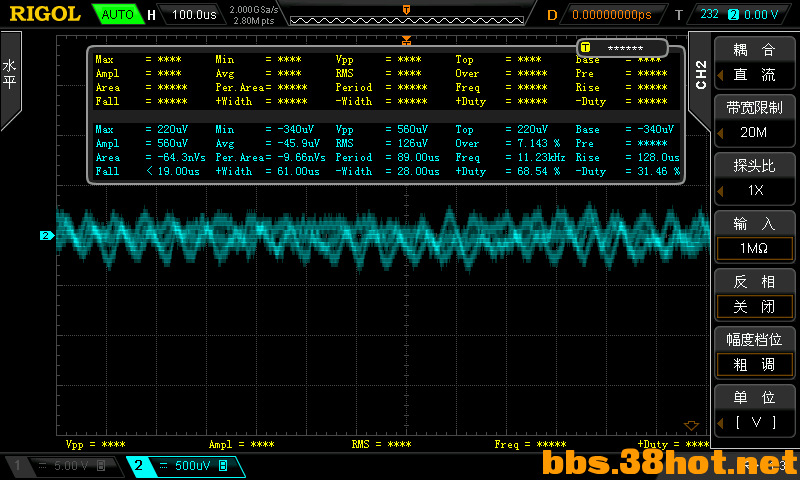Select 直流 DC coupling option
The width and height of the screenshot is (800, 480).
(754, 75)
